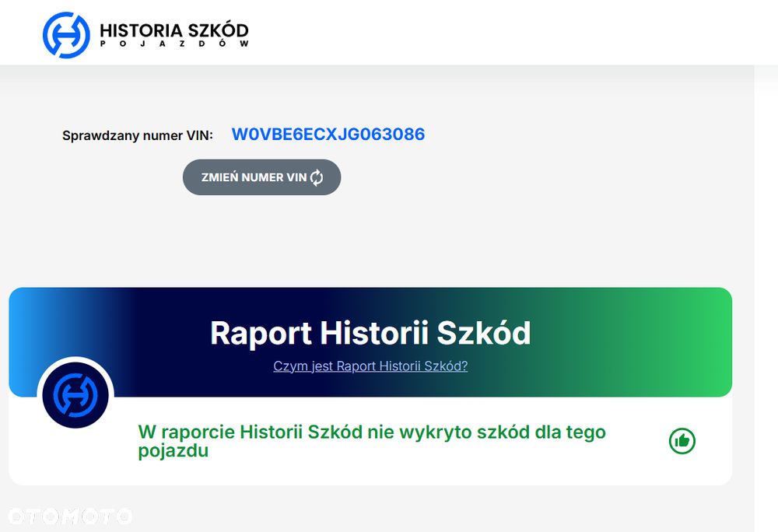The width and height of the screenshot is (778, 532).
Task: Click the POJAZDÓW subtitle under the logo
Action: [174, 44]
